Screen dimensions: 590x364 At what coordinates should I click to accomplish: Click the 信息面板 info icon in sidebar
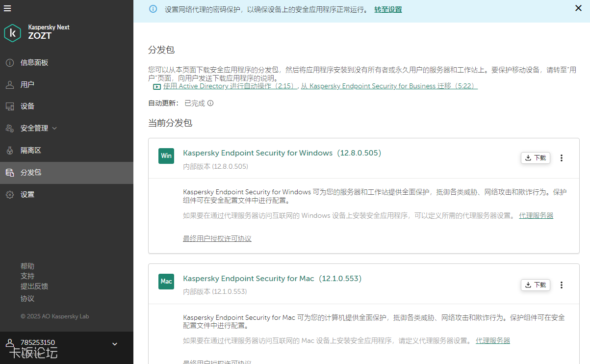(x=10, y=63)
